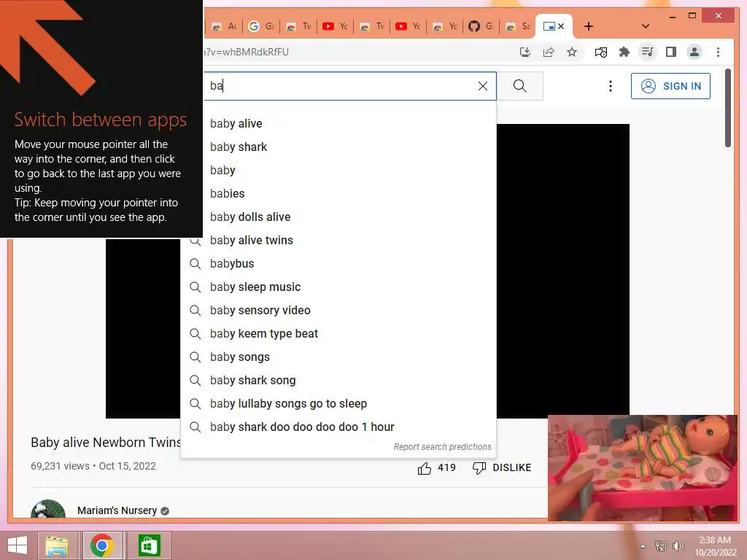The image size is (747, 560).
Task: Click the picture-in-picture doll video thumbnail
Action: coord(642,467)
